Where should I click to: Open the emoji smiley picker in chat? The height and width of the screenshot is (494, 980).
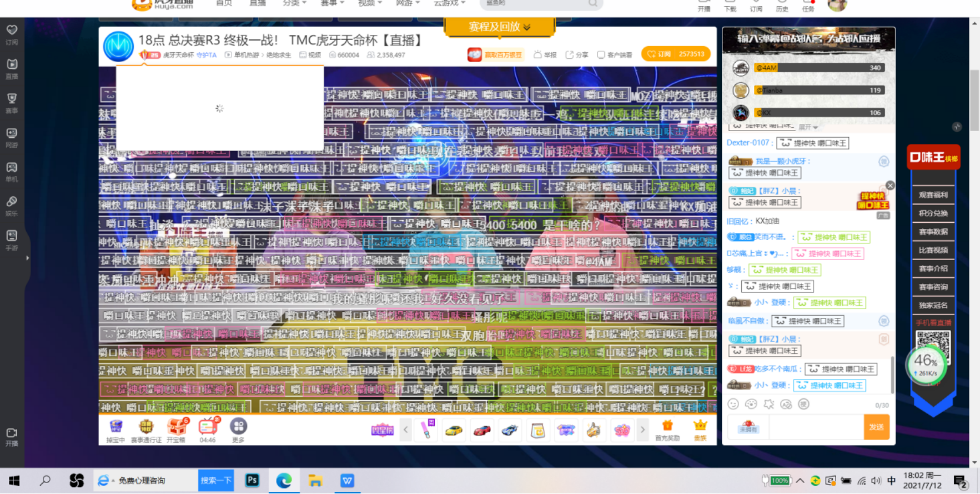(733, 405)
